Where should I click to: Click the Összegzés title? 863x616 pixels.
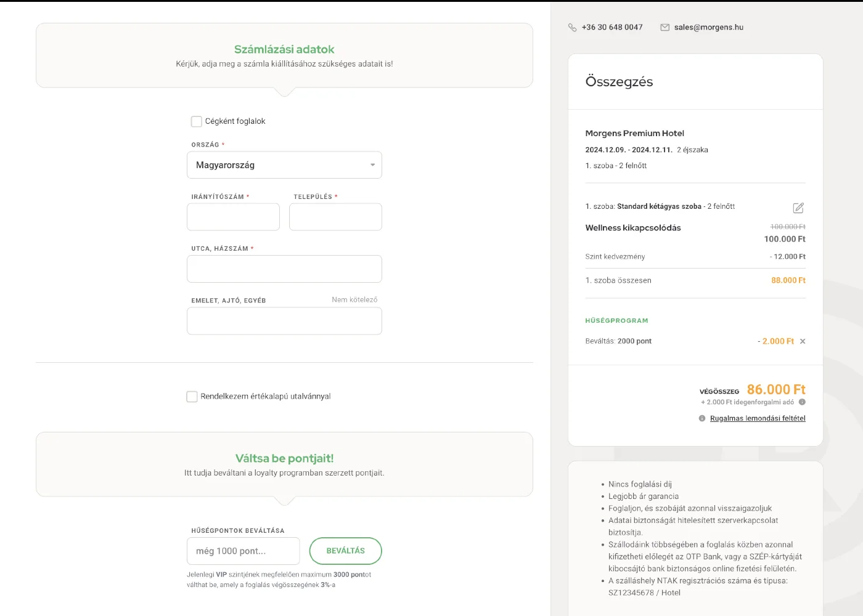click(x=619, y=81)
